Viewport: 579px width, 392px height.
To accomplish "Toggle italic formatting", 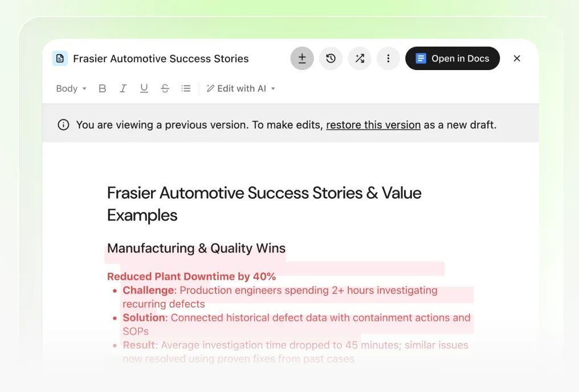I will tap(123, 88).
